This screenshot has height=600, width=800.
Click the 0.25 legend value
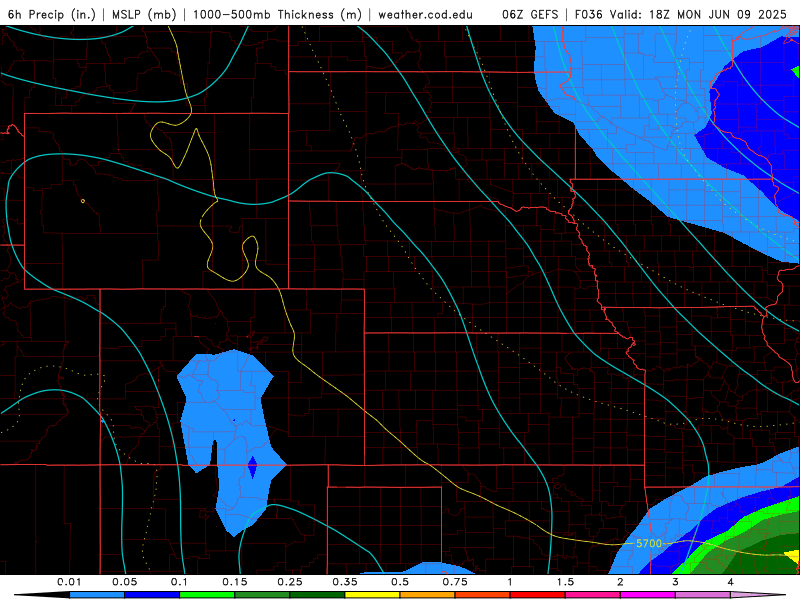coord(290,582)
